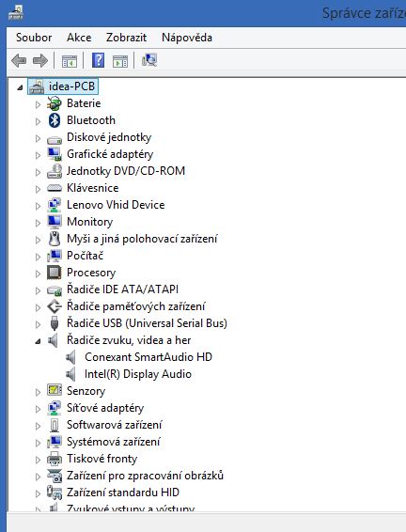Expand the Síťové adaptéry category

coord(38,409)
